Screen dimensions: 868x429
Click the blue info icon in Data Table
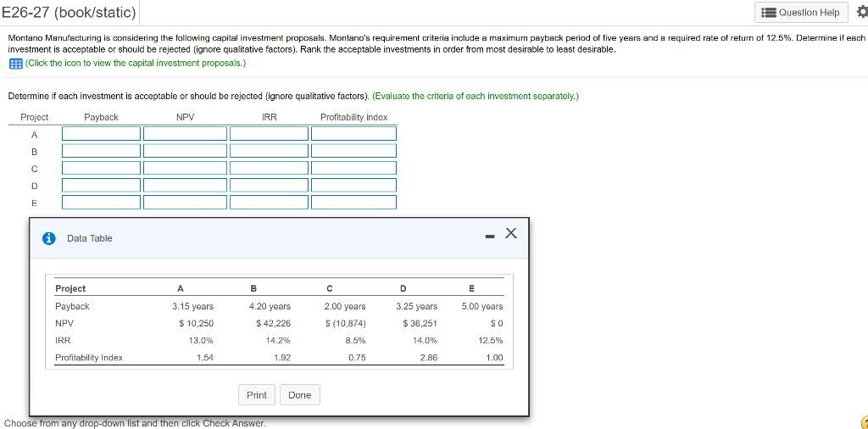pyautogui.click(x=49, y=238)
